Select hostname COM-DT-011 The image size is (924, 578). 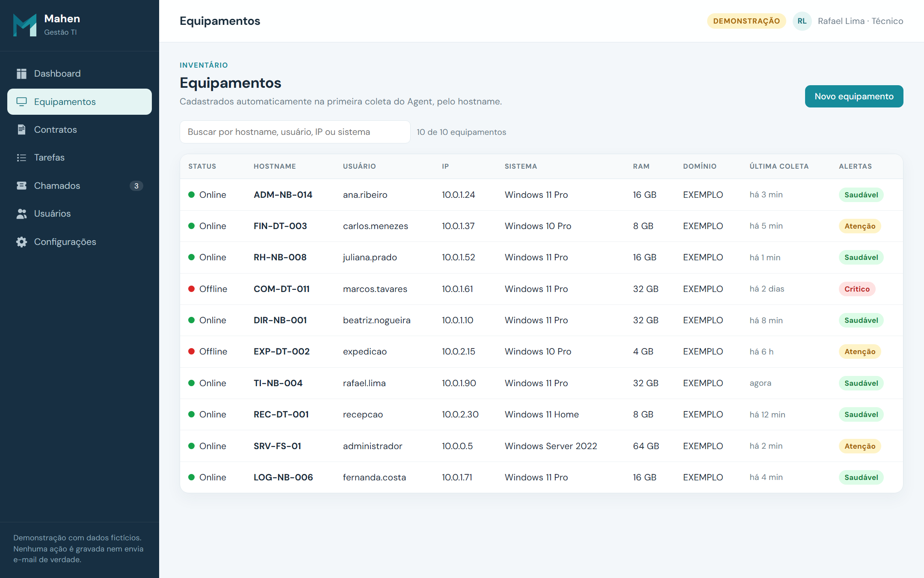tap(281, 289)
